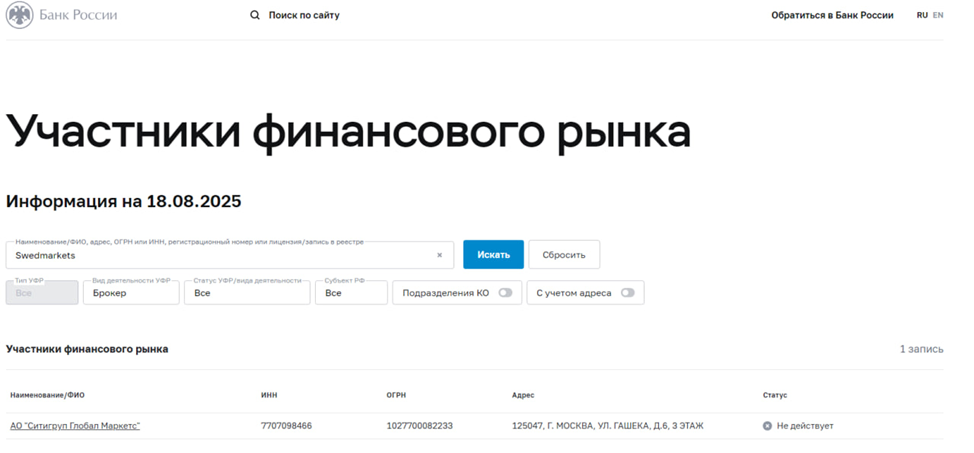This screenshot has width=974, height=453.
Task: Click the 'Статус' column header
Action: click(x=775, y=395)
